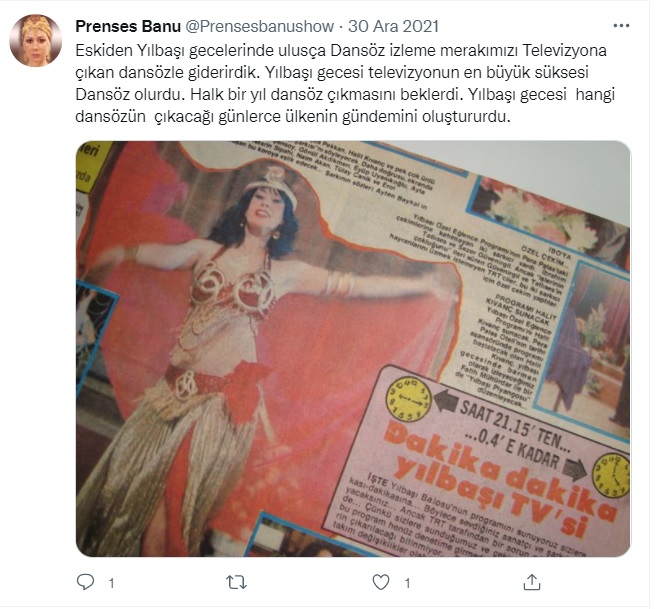Click the like count number 1
Image resolution: width=664 pixels, height=609 pixels.
[x=407, y=584]
